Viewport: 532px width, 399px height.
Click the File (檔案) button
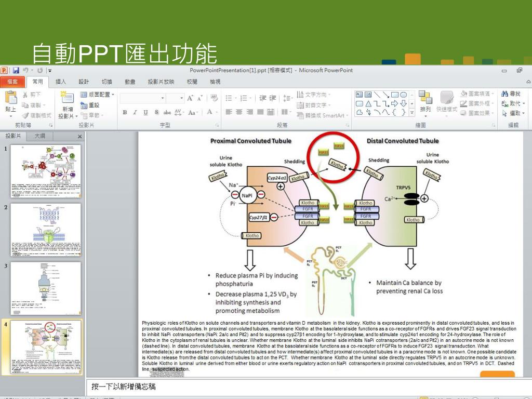(12, 82)
